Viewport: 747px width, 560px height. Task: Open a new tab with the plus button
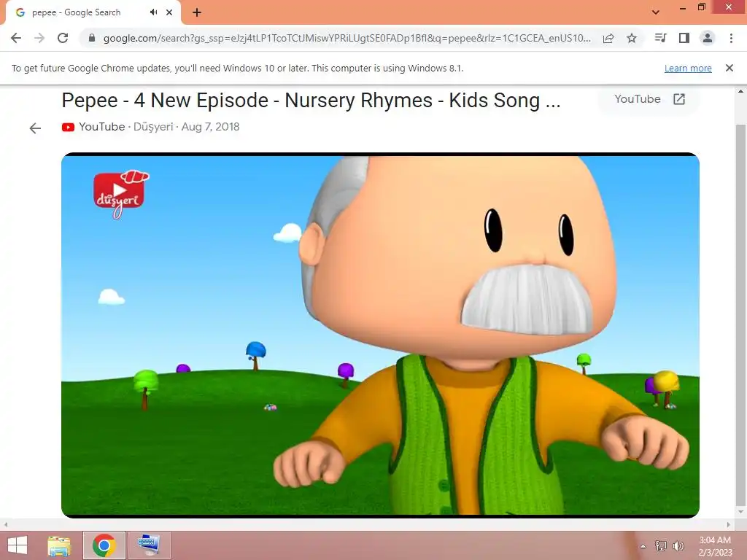pyautogui.click(x=197, y=12)
